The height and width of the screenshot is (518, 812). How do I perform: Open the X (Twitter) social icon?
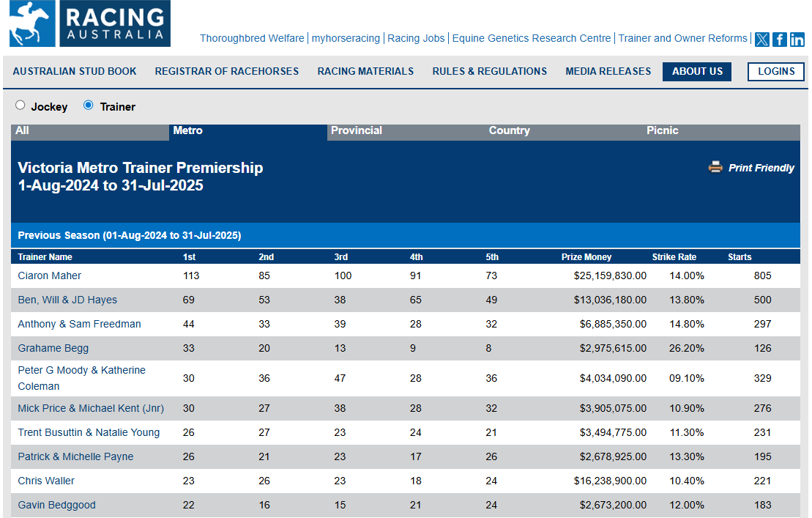762,40
